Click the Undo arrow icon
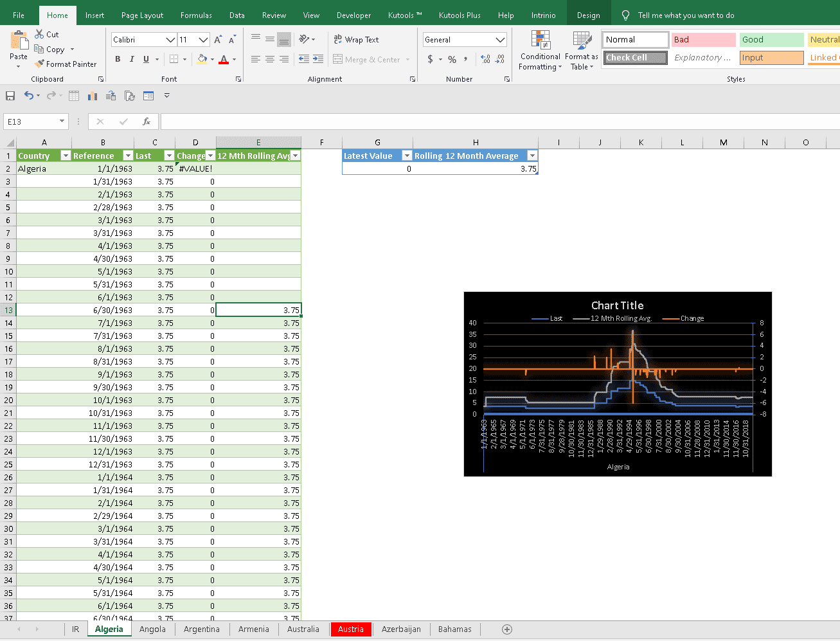Viewport: 840px width, 641px height. coord(28,96)
